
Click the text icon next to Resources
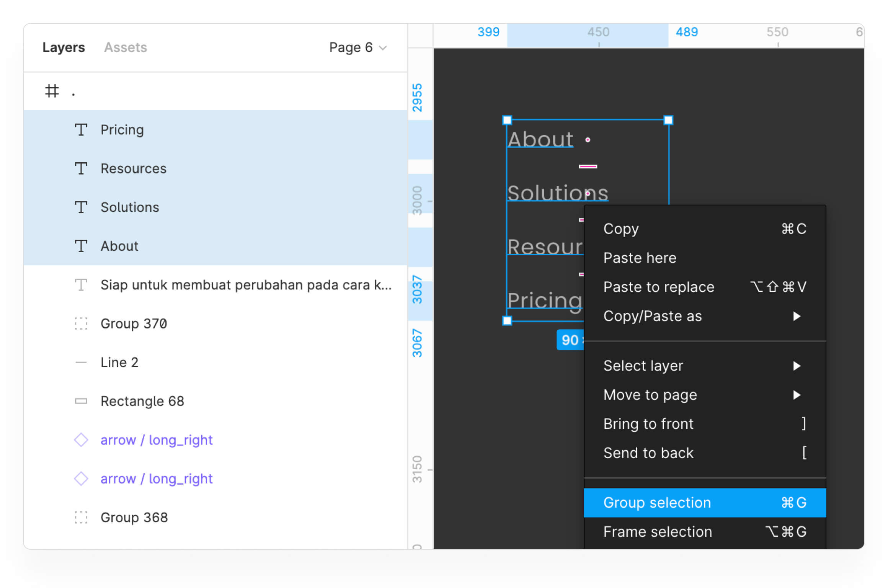(x=81, y=168)
